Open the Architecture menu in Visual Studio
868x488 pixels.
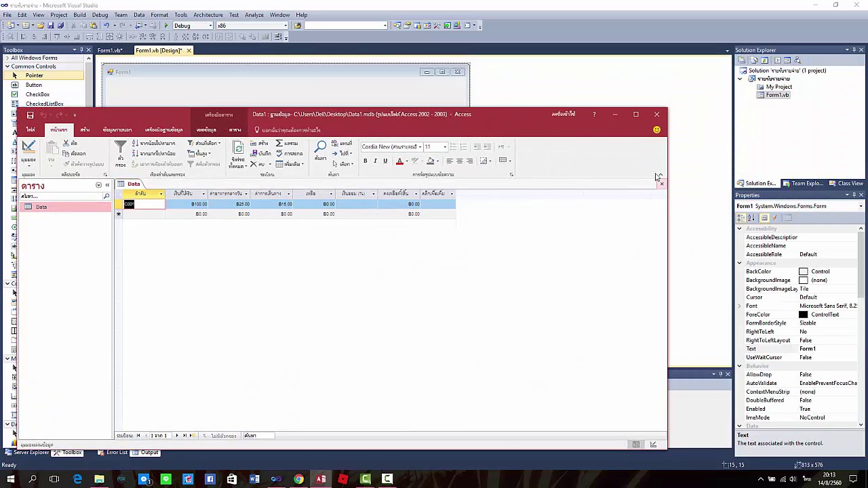pos(208,15)
